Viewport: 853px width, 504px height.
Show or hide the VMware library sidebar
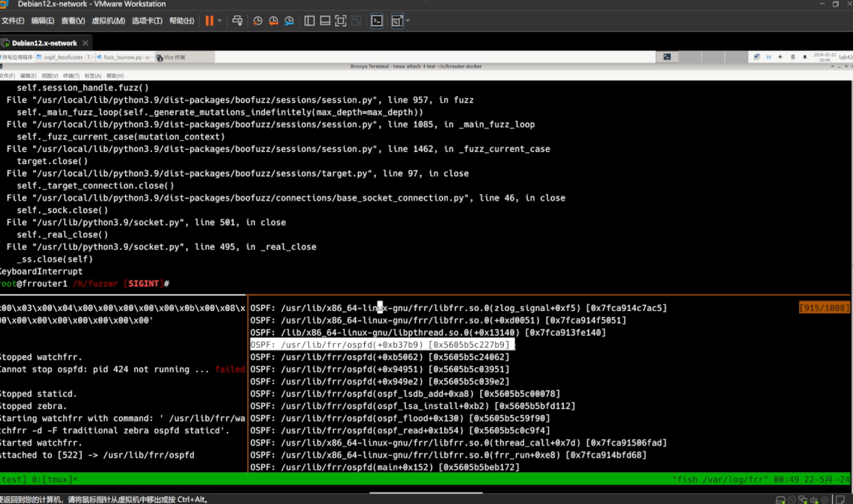click(x=309, y=21)
